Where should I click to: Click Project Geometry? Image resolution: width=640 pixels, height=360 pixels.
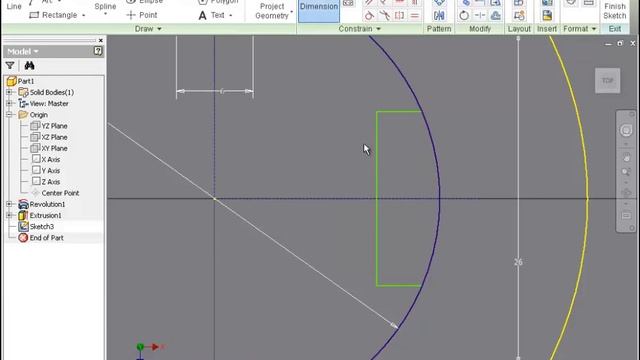pos(272,11)
